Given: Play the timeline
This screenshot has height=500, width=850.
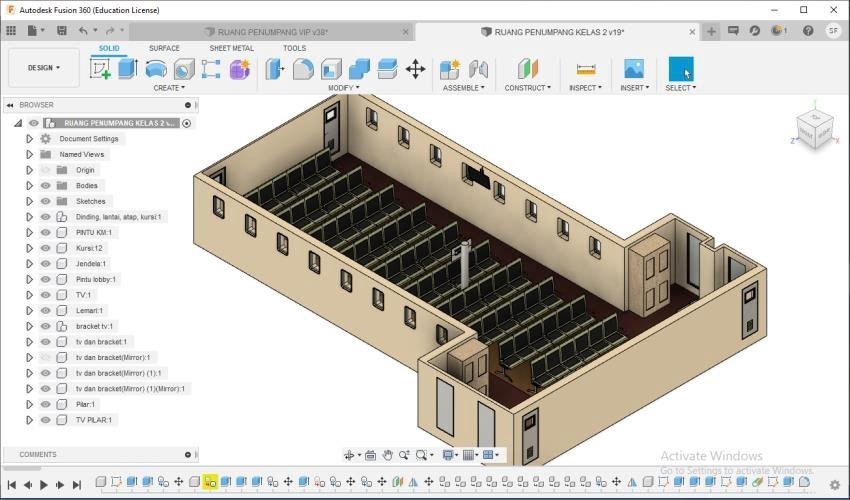Looking at the screenshot, I should click(44, 485).
